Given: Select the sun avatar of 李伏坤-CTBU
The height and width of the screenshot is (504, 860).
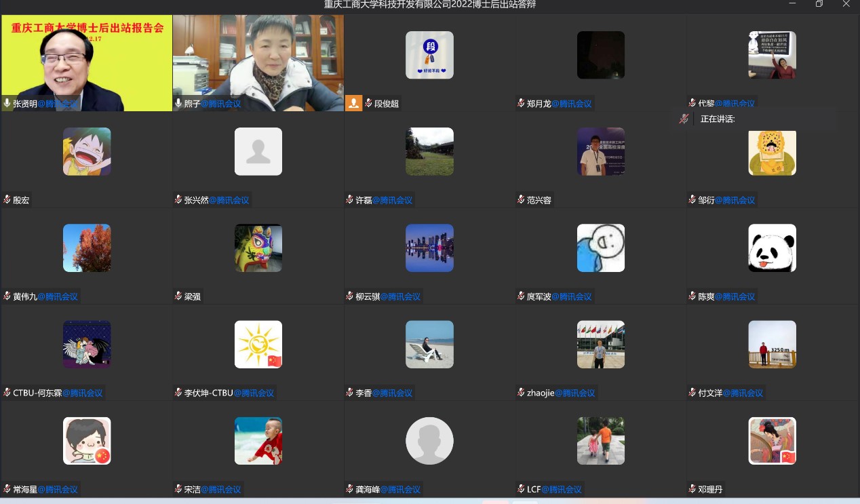Looking at the screenshot, I should (x=258, y=345).
